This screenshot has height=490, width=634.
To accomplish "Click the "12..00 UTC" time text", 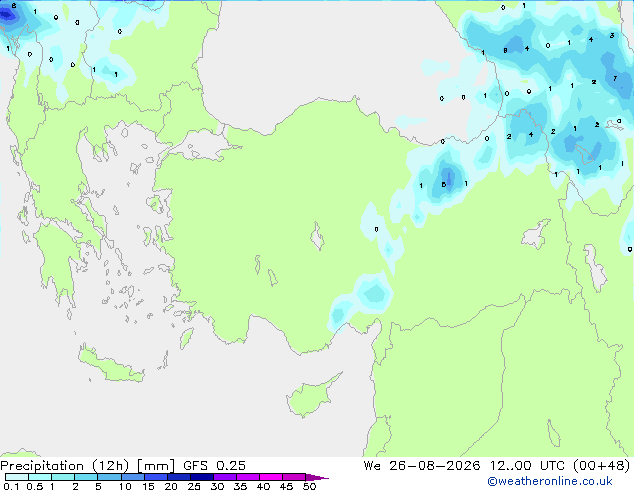I will [x=527, y=466].
